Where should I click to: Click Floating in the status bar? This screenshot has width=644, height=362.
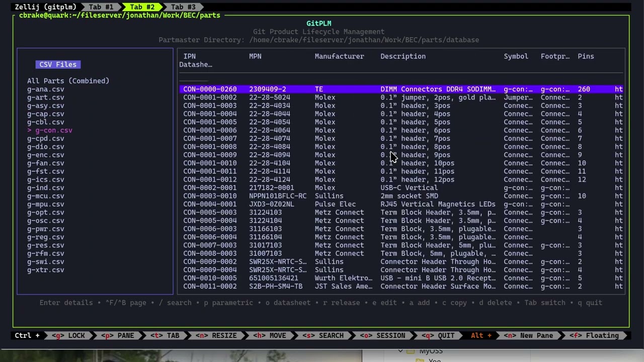click(x=594, y=335)
